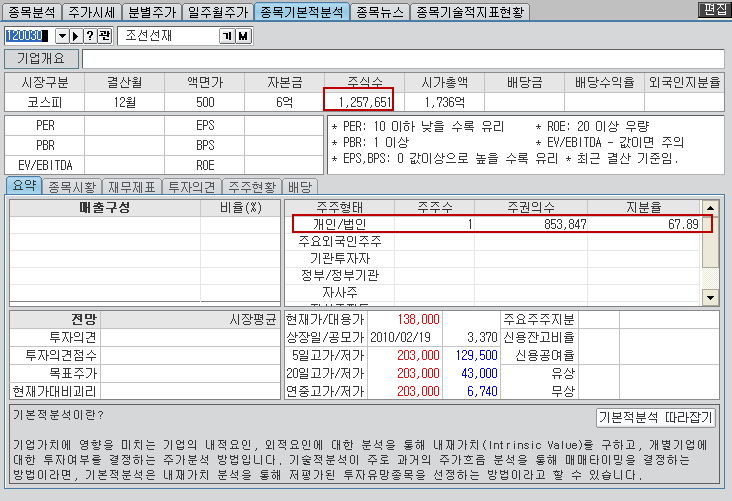
Task: Select the 종목기본적분석 tab
Action: point(302,12)
